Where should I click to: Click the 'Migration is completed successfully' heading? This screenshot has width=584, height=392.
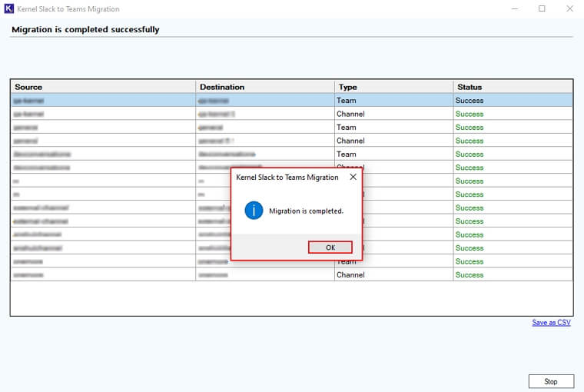(85, 29)
